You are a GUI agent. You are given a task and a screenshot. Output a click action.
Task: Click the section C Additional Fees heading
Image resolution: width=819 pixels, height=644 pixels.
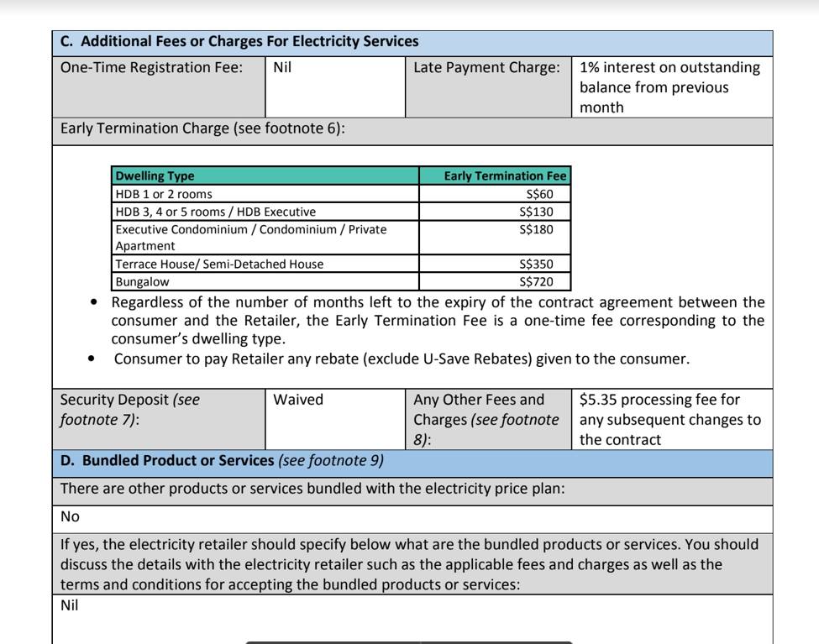(x=239, y=41)
